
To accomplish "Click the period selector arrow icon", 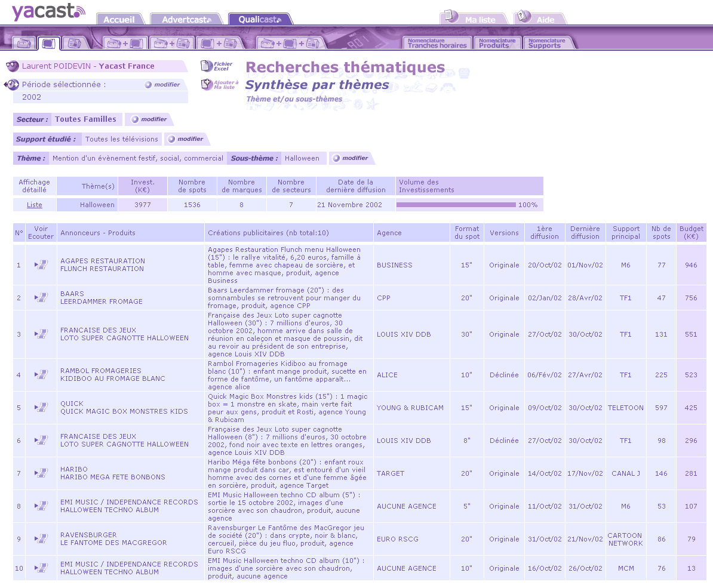I will [11, 85].
